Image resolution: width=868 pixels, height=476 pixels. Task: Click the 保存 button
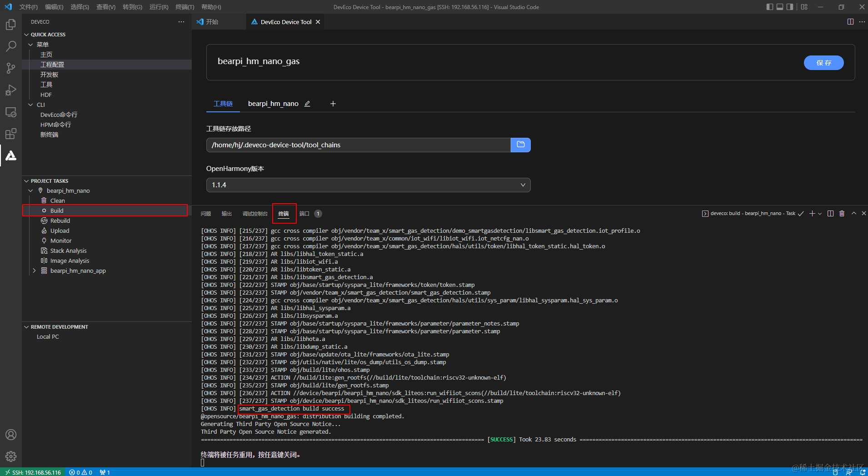[x=824, y=63]
